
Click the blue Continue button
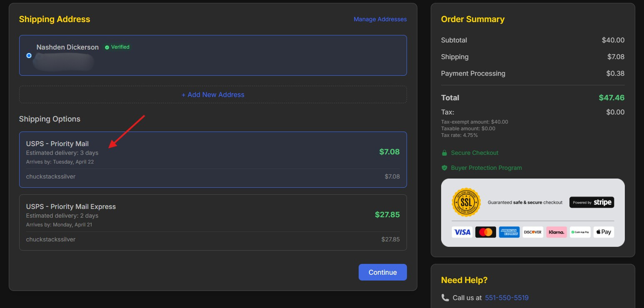383,272
